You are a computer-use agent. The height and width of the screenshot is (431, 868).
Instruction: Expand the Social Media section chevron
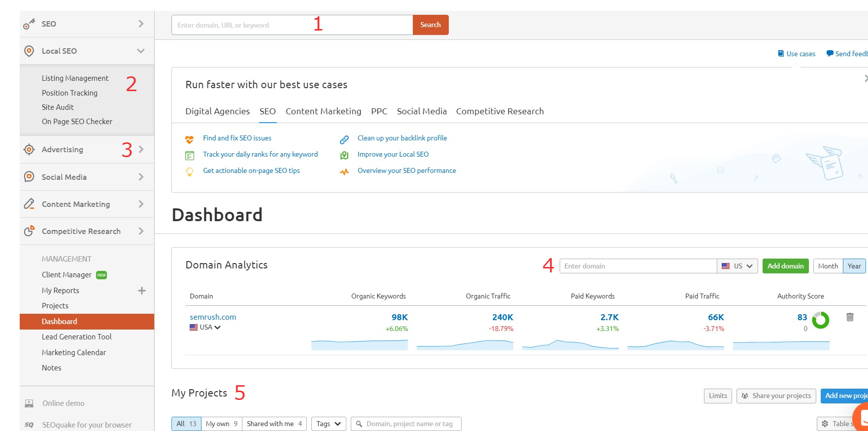pyautogui.click(x=141, y=177)
